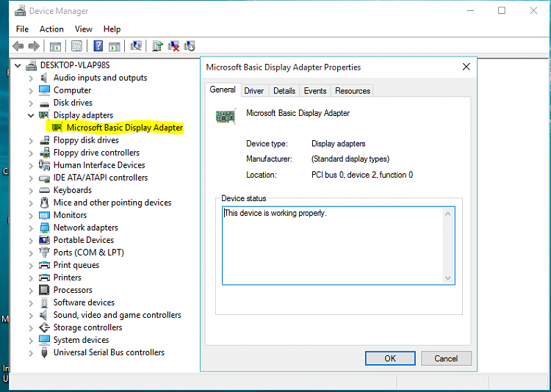This screenshot has width=551, height=392.
Task: Click the Mice and other pointing devices icon
Action: click(x=44, y=203)
